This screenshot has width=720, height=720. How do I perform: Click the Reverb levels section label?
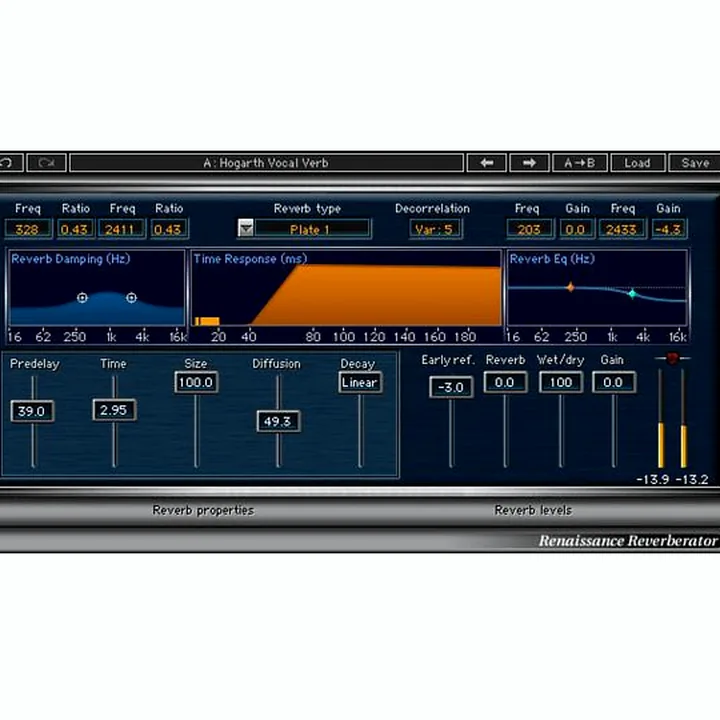tap(533, 511)
